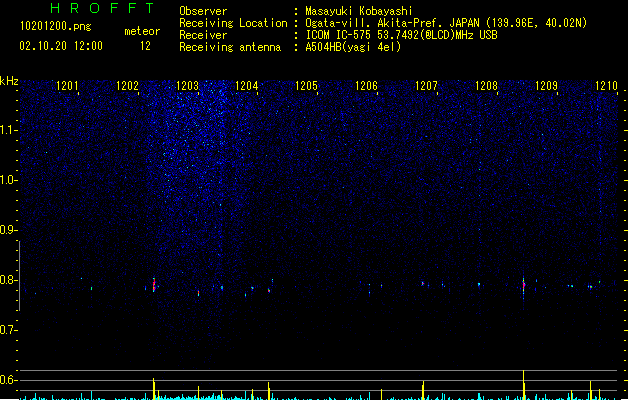Click time marker 1209
629x400 pixels.
coord(546,86)
